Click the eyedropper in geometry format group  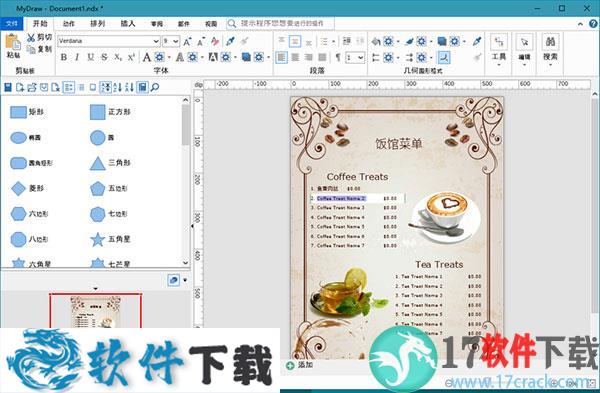tap(477, 41)
